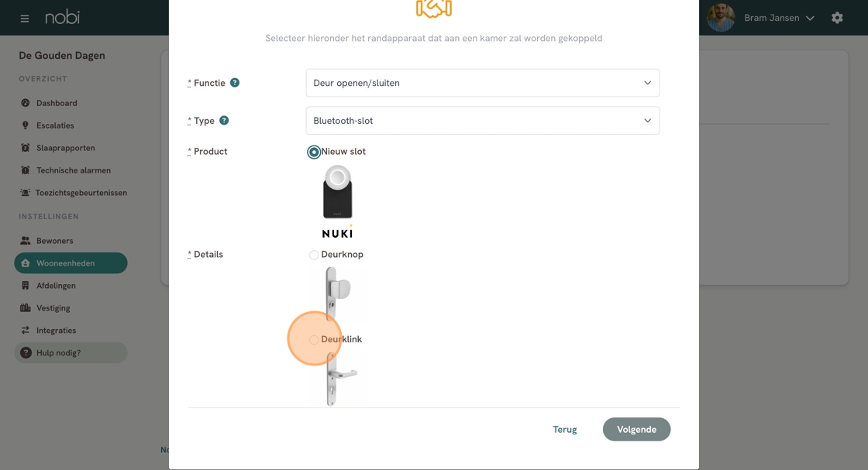Select the Deurknop radio option

coord(314,255)
